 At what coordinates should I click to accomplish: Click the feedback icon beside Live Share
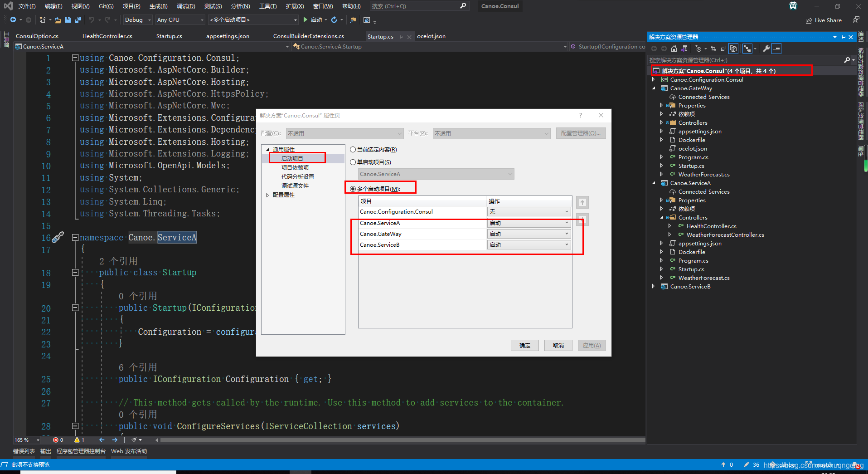tap(856, 20)
